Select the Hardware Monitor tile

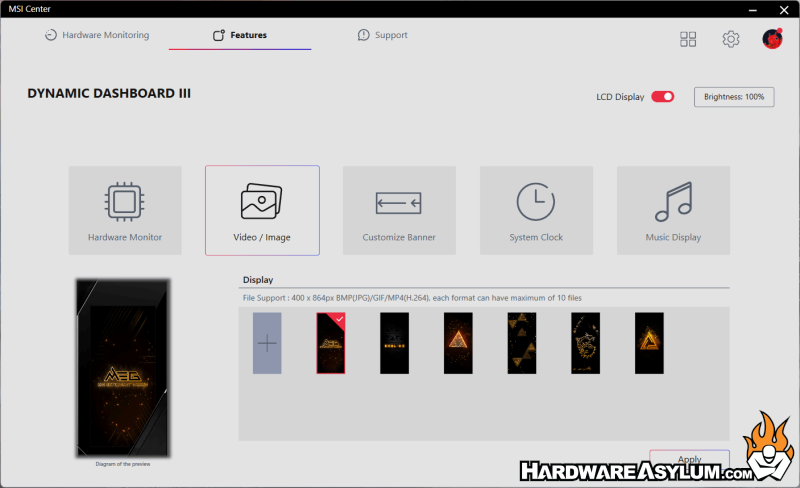pyautogui.click(x=125, y=210)
